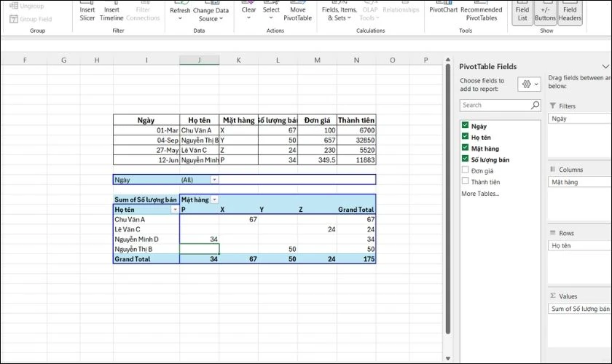Click the Values area sigma icon
Viewport: 612px width, 364px height.
tap(553, 296)
